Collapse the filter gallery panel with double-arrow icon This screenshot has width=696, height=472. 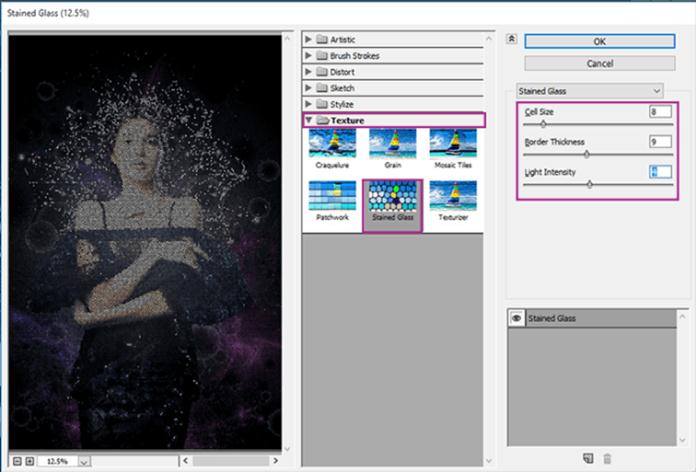512,40
